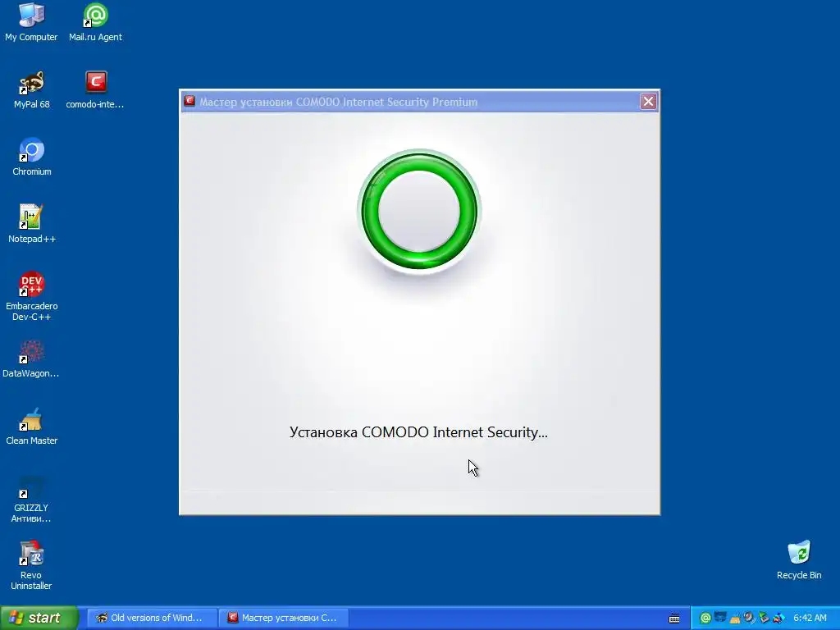This screenshot has height=630, width=840.
Task: Select the GRIZZLY Антиви... desktop shortcut
Action: click(32, 499)
